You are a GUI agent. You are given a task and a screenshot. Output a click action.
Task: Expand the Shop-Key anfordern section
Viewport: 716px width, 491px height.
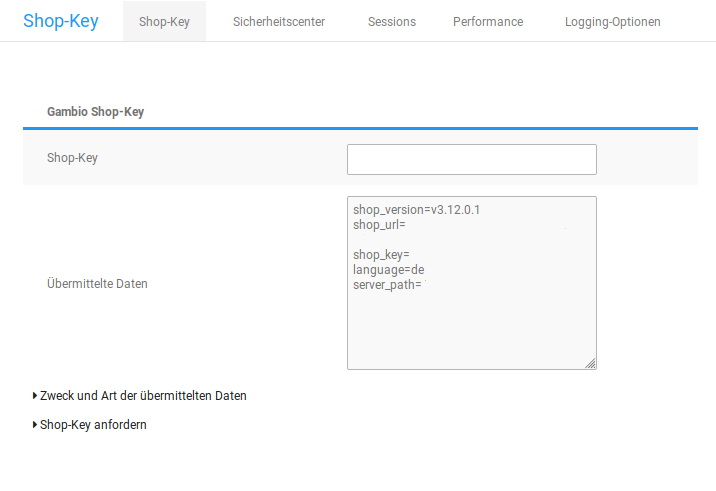[90, 425]
